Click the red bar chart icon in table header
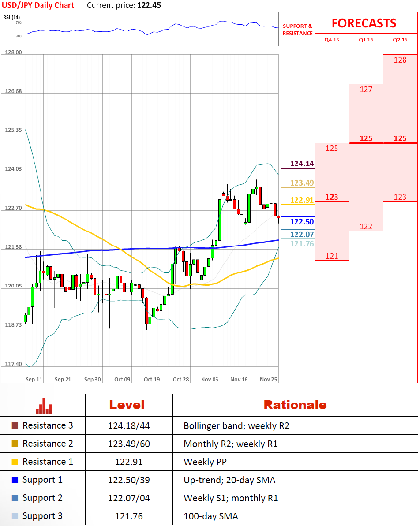Viewport: 420px width, 526px height. click(x=44, y=406)
